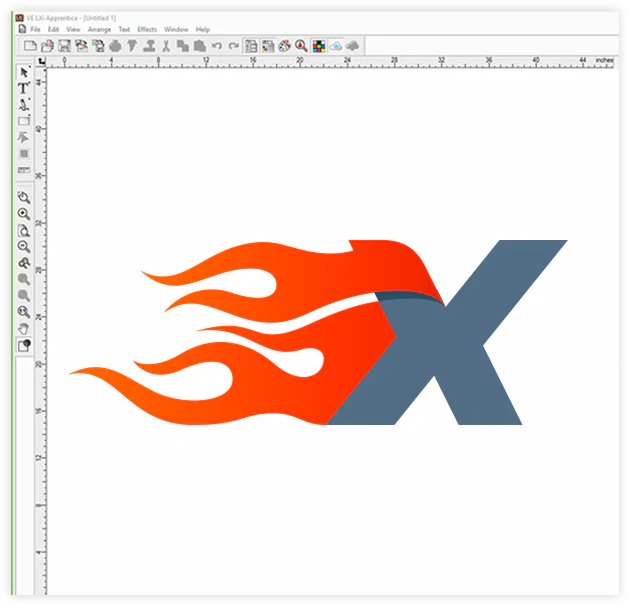
Task: Open the Help menu
Action: tap(203, 30)
